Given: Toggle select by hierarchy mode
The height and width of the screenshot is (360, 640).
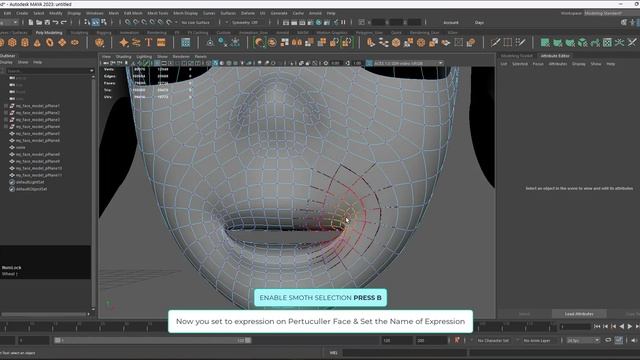Looking at the screenshot, I should coord(87,22).
